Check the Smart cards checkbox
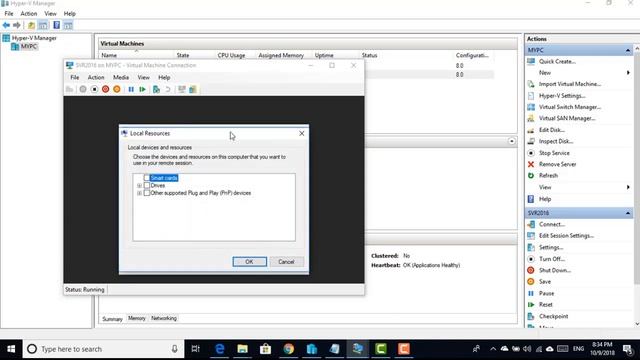640x360 pixels. [x=147, y=178]
